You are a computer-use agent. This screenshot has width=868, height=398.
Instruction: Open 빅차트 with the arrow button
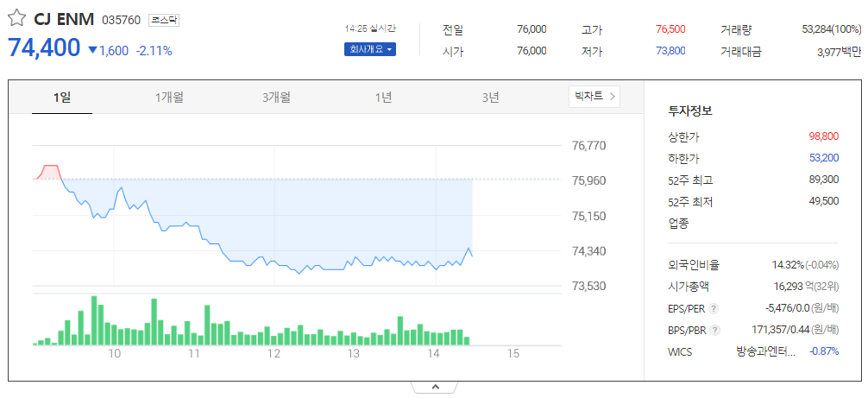(x=594, y=97)
